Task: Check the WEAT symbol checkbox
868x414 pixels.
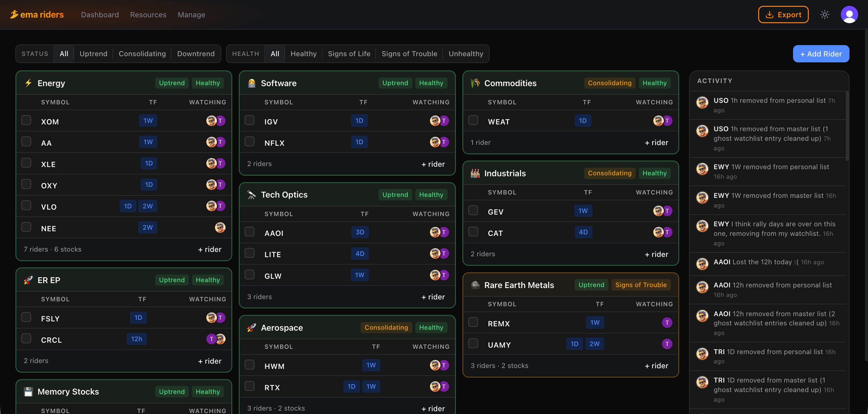Action: [473, 120]
